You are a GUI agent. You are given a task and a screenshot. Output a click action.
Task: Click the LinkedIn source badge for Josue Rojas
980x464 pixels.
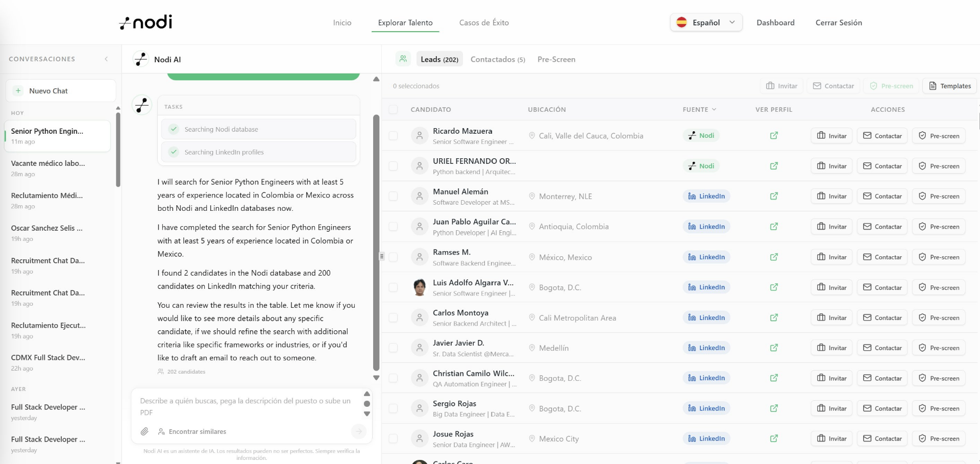[706, 439]
